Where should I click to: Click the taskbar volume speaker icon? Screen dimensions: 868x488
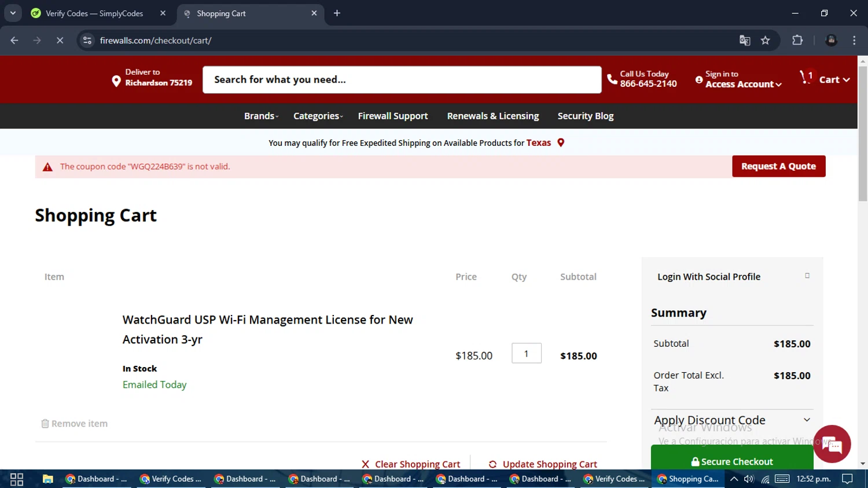(x=749, y=479)
